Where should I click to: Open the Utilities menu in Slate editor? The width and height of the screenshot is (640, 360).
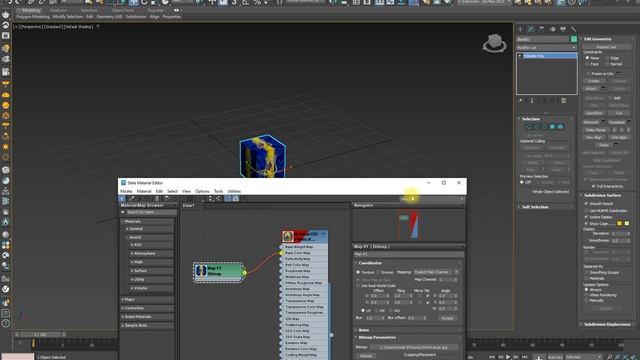tap(234, 191)
